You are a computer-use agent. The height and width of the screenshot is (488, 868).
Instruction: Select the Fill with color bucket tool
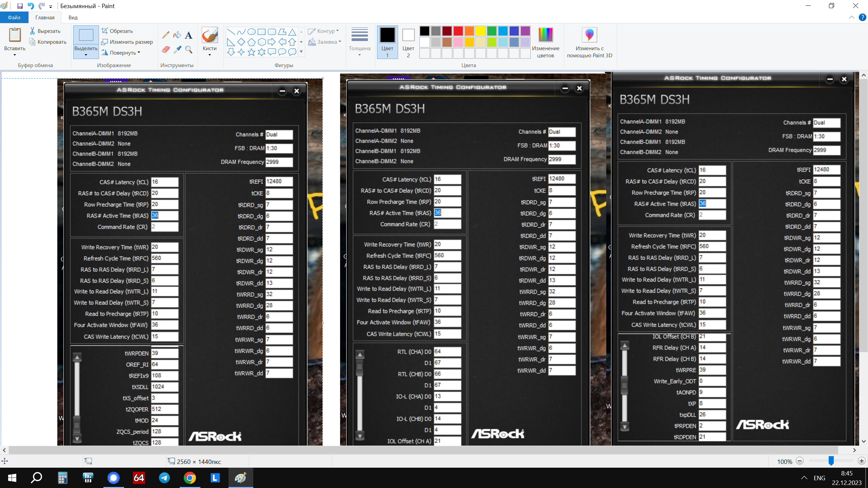click(x=177, y=35)
